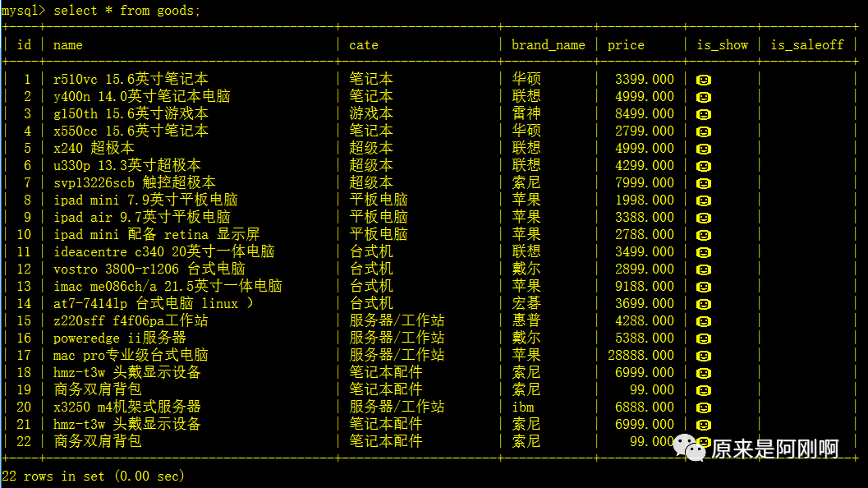This screenshot has width=868, height=488.
Task: Click the is_show smiley for u330p row
Action: point(704,166)
